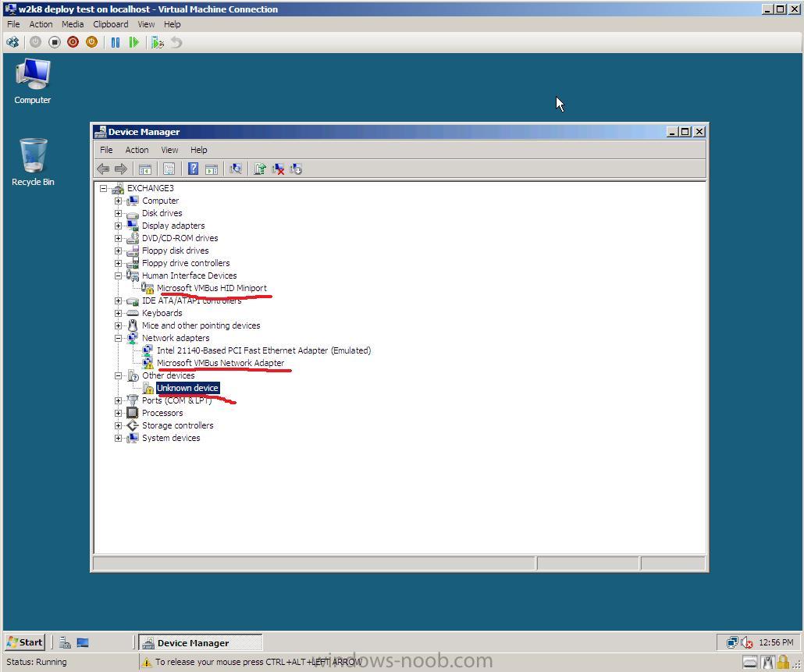Take a VM snapshot from toolbar

[x=158, y=43]
